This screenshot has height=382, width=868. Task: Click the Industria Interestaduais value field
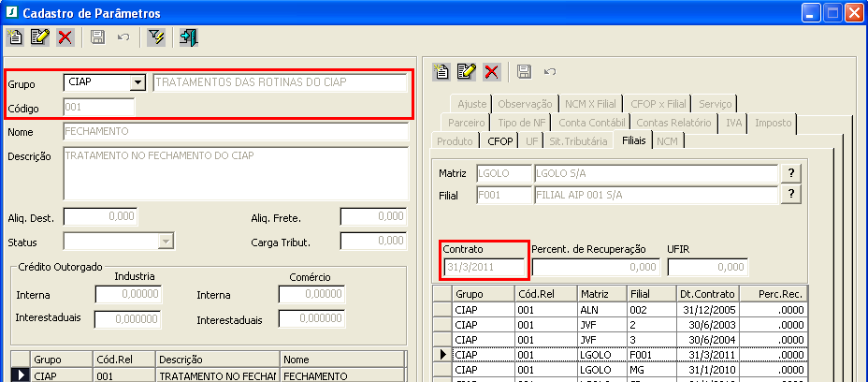pyautogui.click(x=129, y=319)
